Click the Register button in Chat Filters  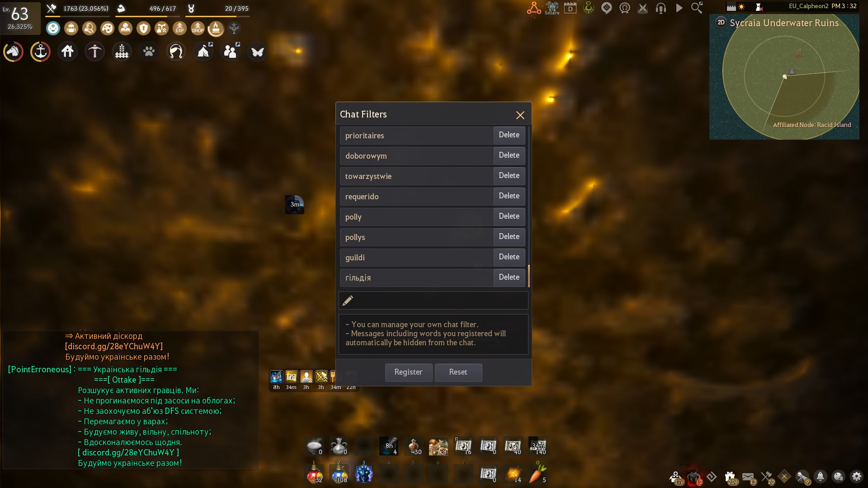point(408,372)
